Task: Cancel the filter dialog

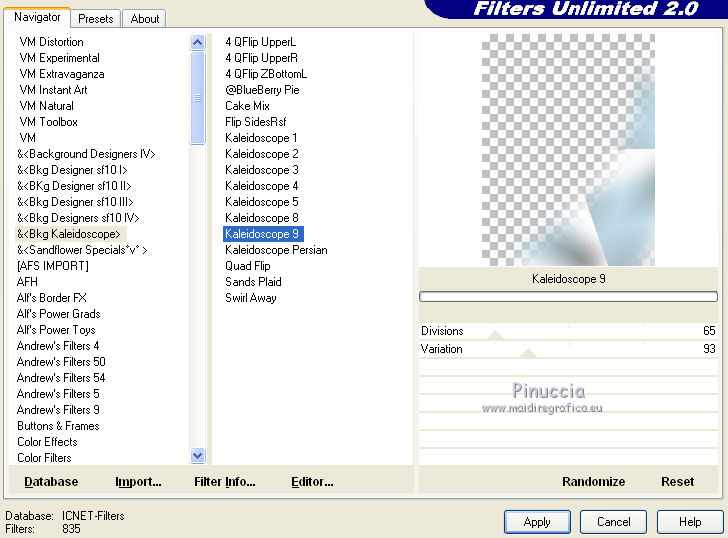Action: tap(613, 522)
